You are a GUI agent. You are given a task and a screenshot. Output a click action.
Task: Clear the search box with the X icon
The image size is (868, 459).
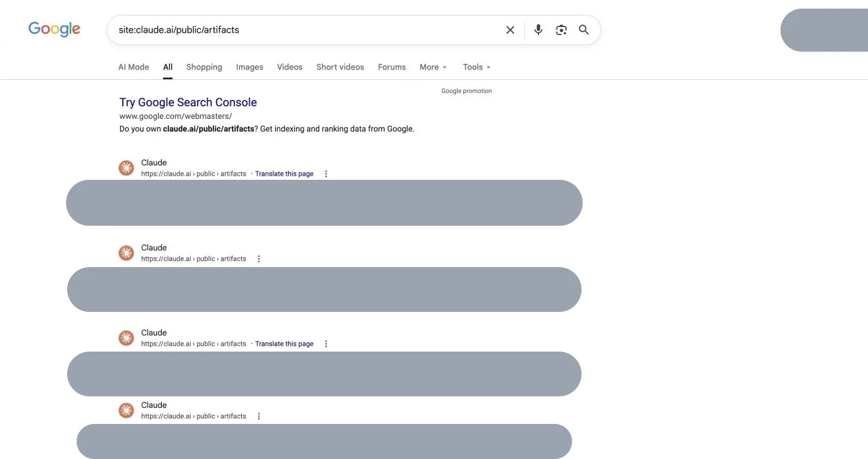coord(510,30)
